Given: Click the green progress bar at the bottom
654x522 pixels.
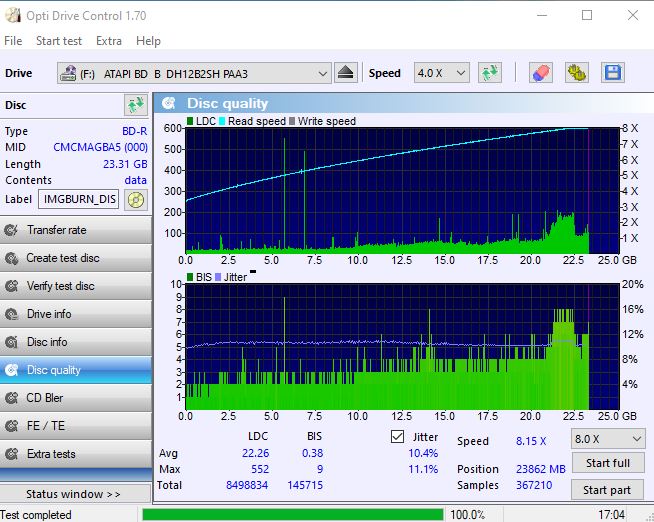Looking at the screenshot, I should [x=292, y=515].
